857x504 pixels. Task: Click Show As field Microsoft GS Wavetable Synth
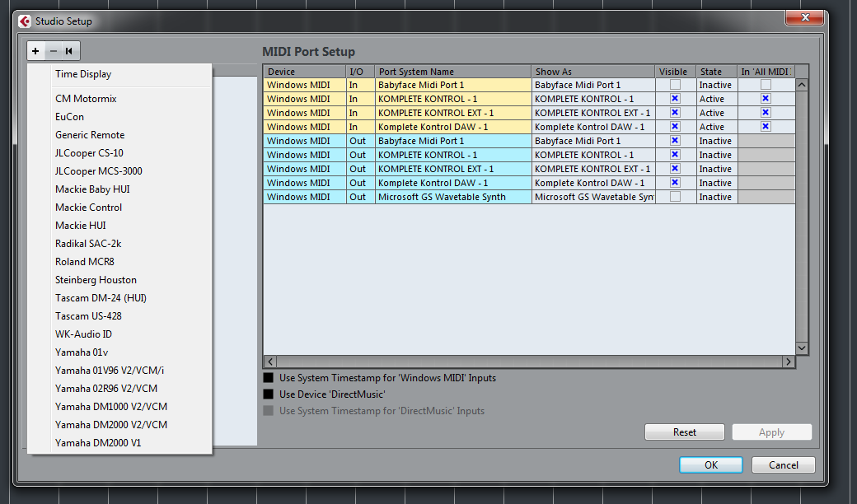tap(593, 197)
